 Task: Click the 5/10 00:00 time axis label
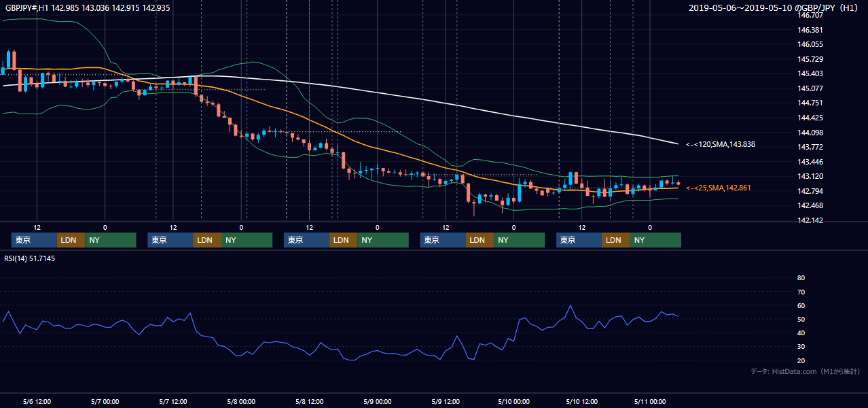[x=513, y=401]
